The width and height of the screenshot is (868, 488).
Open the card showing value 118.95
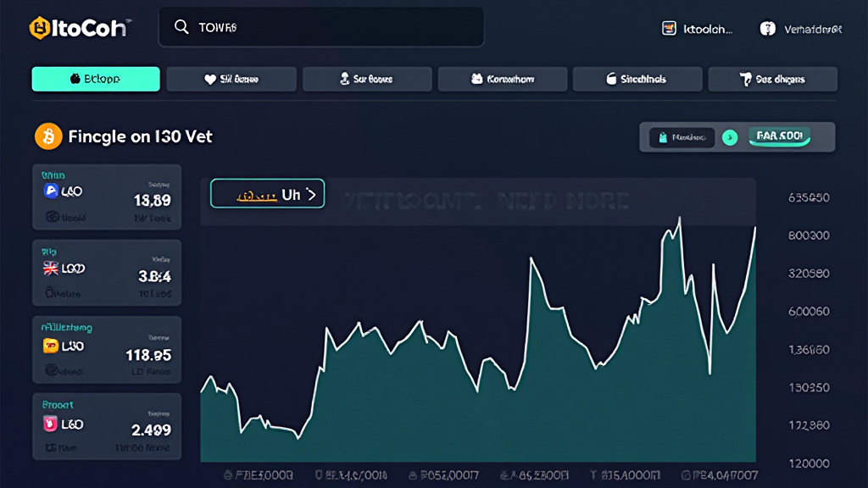click(x=107, y=348)
